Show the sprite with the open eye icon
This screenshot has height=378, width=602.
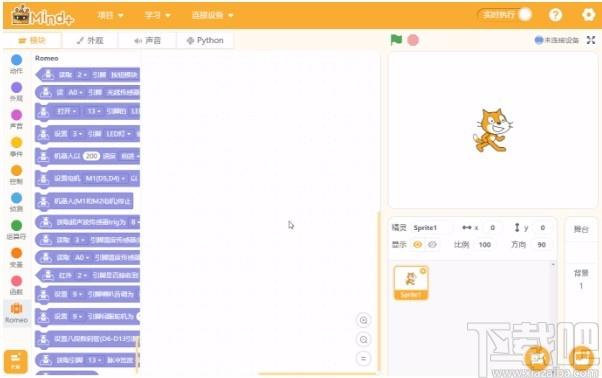418,244
